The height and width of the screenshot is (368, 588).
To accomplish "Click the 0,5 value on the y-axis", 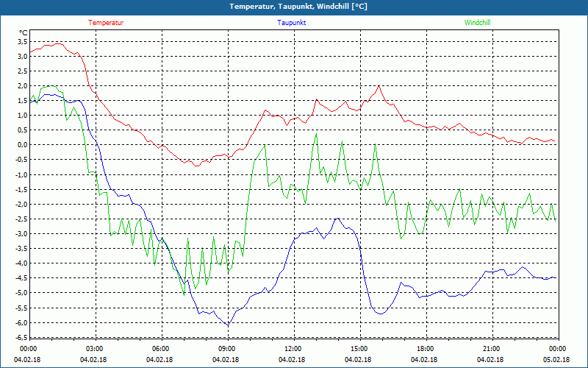I will pos(23,130).
